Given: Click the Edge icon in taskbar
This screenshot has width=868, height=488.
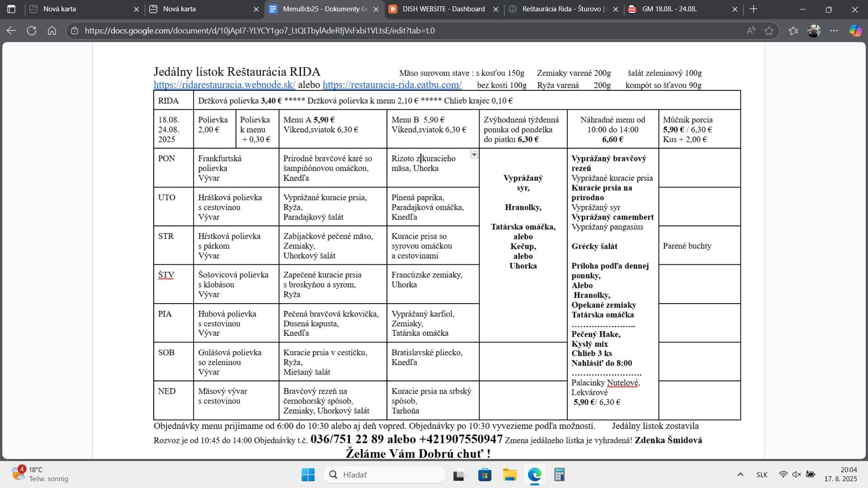Looking at the screenshot, I should click(x=534, y=475).
